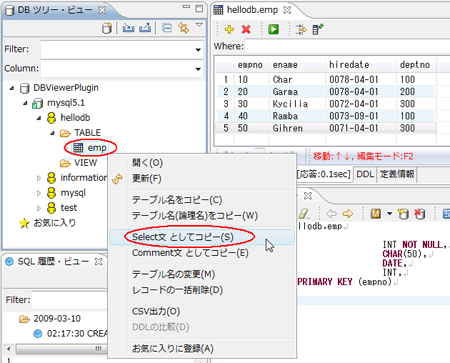The height and width of the screenshot is (363, 450).
Task: Collapse all nodes in DB tree view
Action: click(167, 28)
